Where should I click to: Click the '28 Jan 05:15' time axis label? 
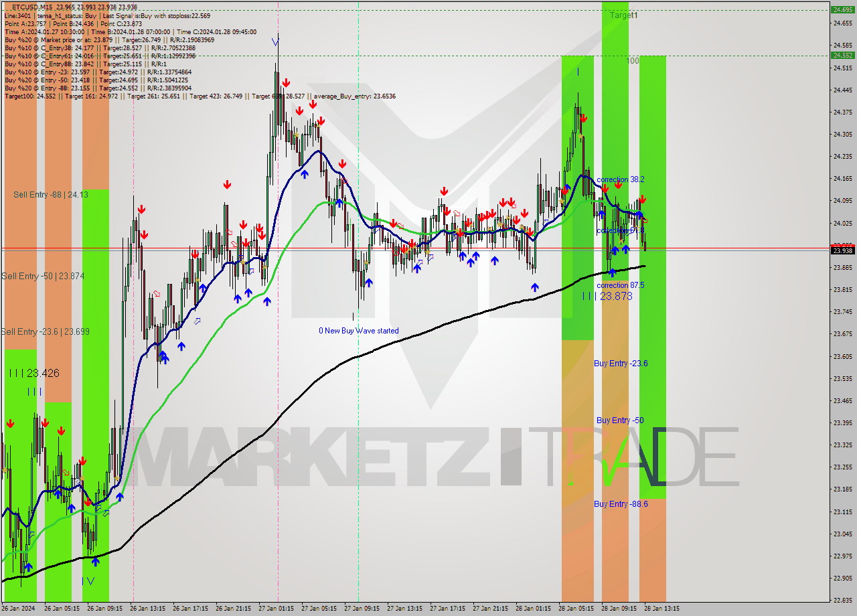577,609
